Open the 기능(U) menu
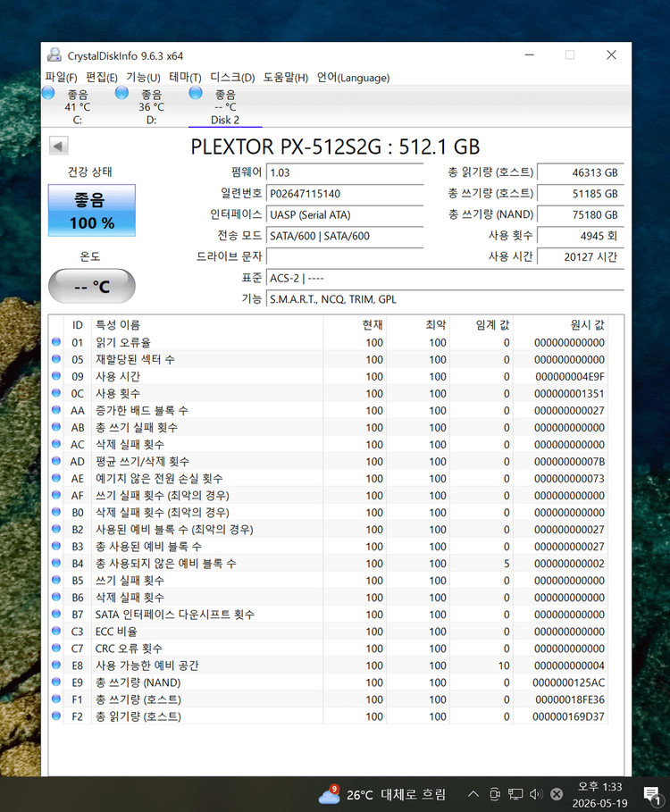The image size is (670, 812). click(x=144, y=77)
